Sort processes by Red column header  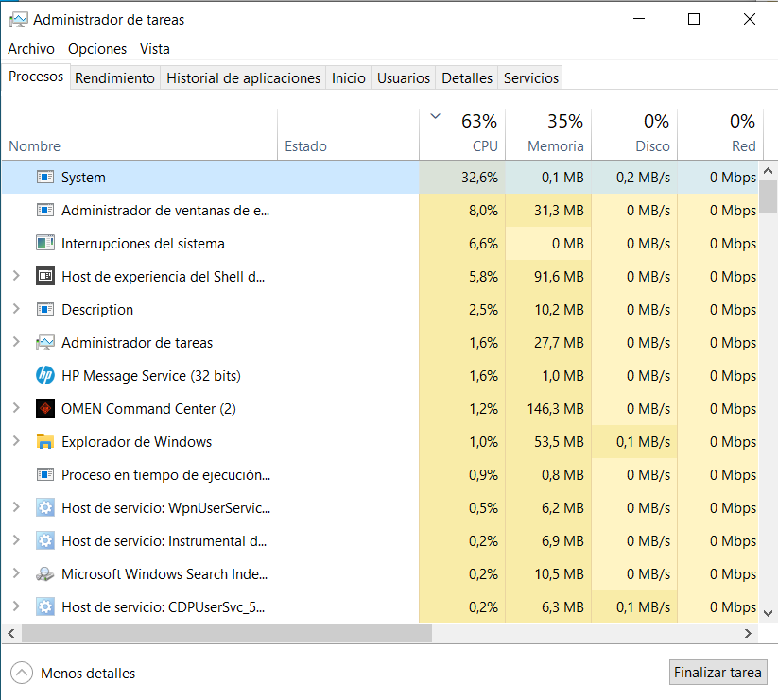coord(719,134)
